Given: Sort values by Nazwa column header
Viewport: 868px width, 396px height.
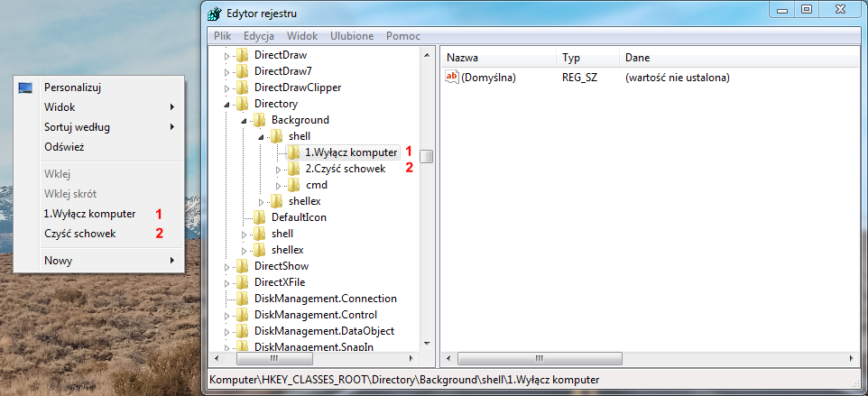Looking at the screenshot, I should click(499, 58).
